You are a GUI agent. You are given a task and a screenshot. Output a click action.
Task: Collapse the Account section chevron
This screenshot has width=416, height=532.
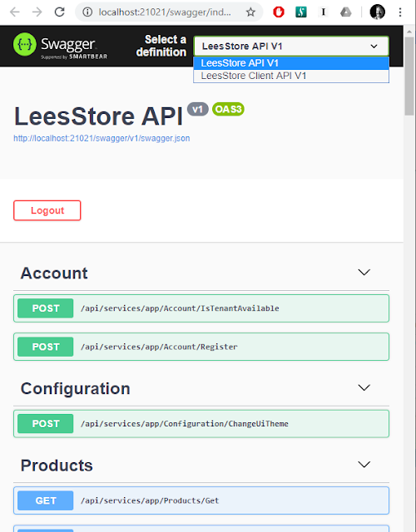[x=364, y=273]
